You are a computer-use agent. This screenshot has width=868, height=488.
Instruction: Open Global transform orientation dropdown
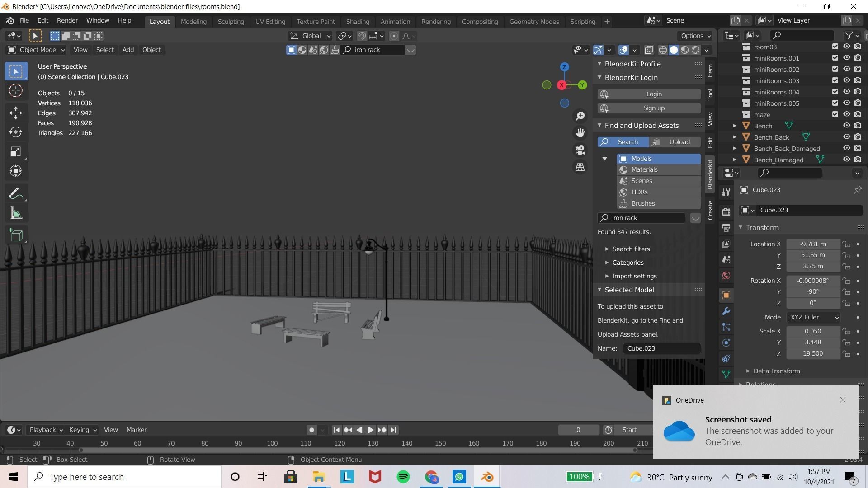click(310, 36)
